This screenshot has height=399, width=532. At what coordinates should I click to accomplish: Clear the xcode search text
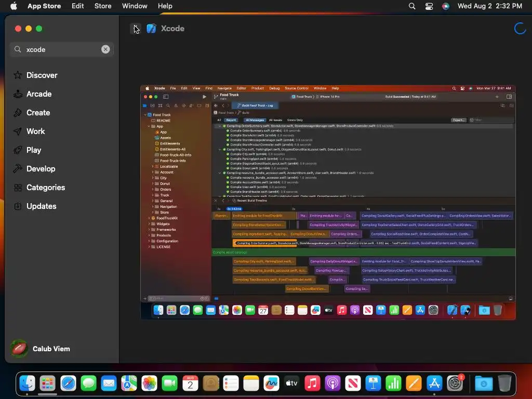tap(105, 49)
